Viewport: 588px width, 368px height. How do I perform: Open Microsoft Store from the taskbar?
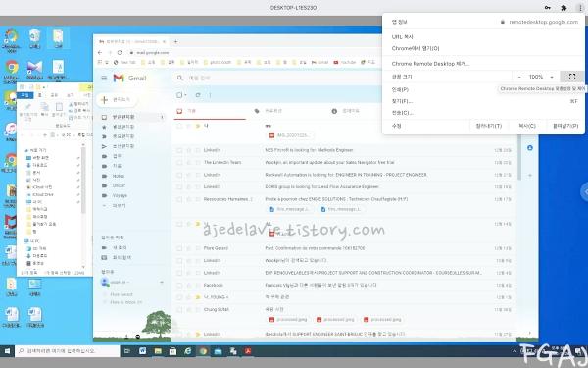(172, 351)
